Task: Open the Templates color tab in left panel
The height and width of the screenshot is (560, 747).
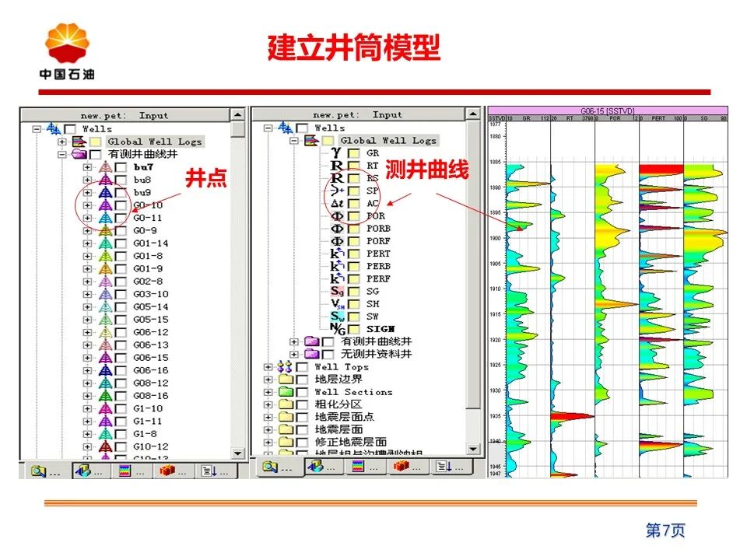Action: 132,471
